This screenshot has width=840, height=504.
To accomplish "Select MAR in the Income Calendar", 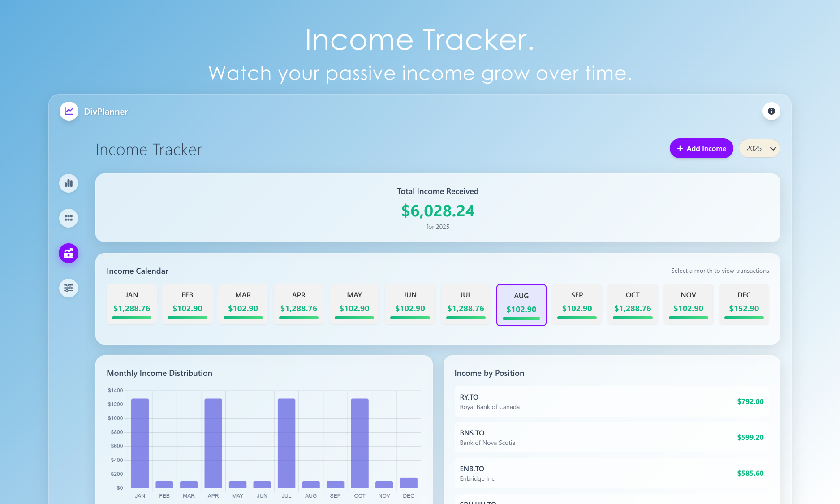I will pyautogui.click(x=243, y=304).
